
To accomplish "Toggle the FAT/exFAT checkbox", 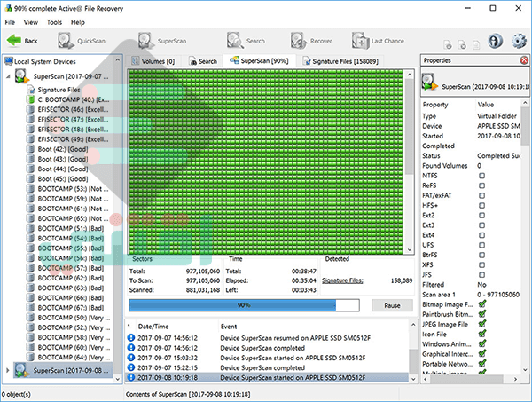I will [481, 195].
